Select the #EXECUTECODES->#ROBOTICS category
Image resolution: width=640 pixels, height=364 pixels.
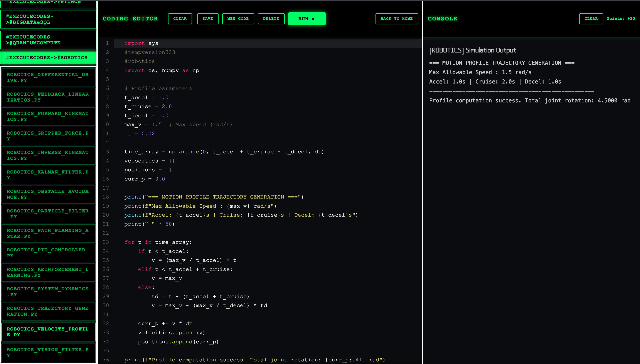[x=48, y=57]
